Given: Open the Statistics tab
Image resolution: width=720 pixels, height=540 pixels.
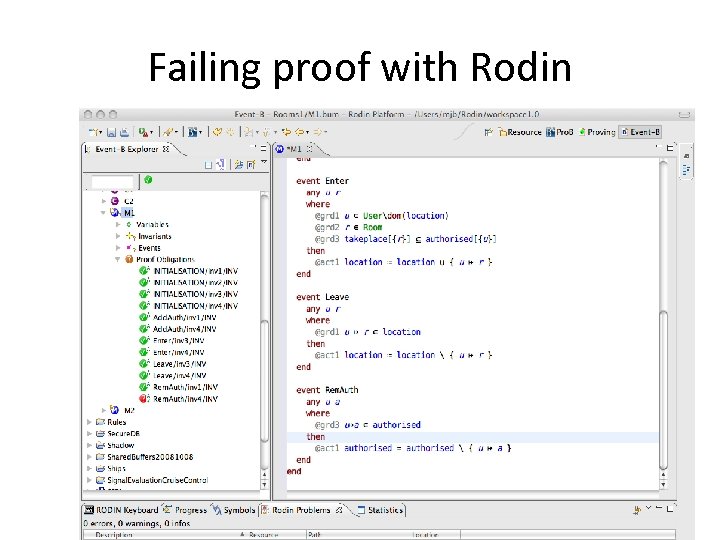Looking at the screenshot, I should pyautogui.click(x=380, y=510).
